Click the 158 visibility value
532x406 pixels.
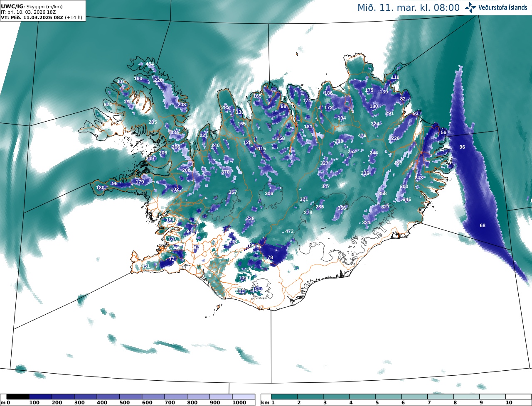point(281,138)
